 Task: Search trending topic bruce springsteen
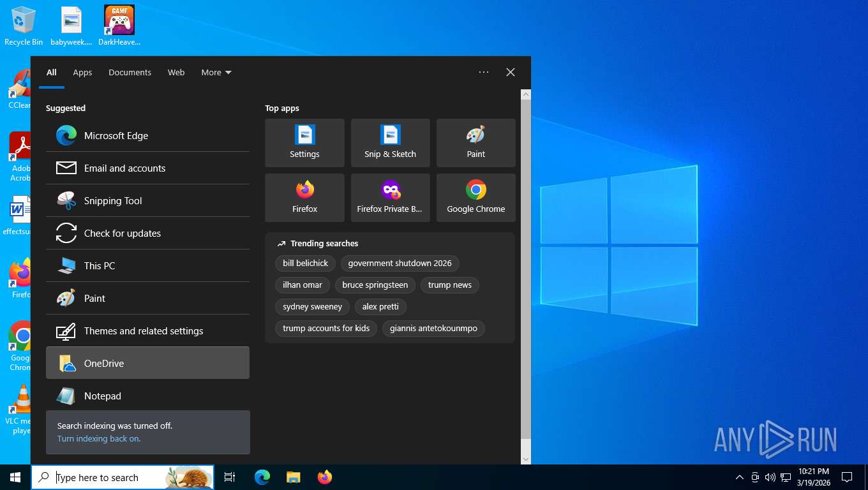375,285
